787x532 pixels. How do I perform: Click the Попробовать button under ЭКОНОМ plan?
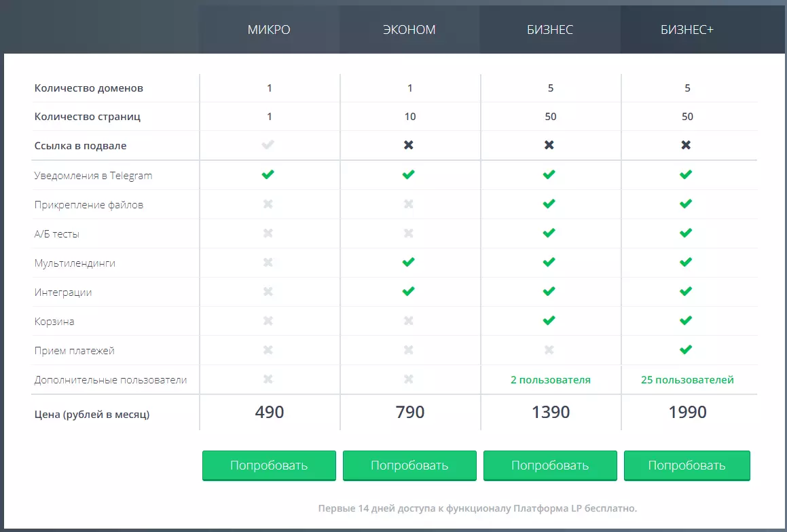point(409,465)
